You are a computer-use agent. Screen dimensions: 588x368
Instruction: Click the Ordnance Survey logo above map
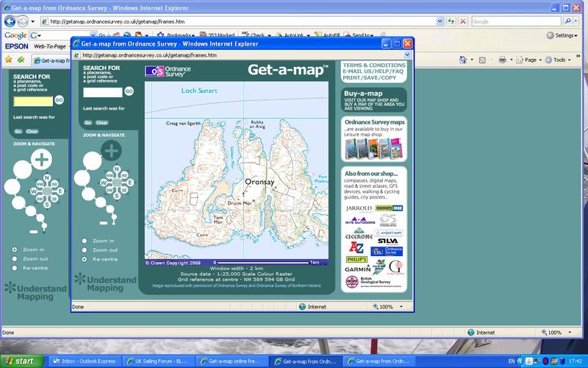tap(168, 71)
